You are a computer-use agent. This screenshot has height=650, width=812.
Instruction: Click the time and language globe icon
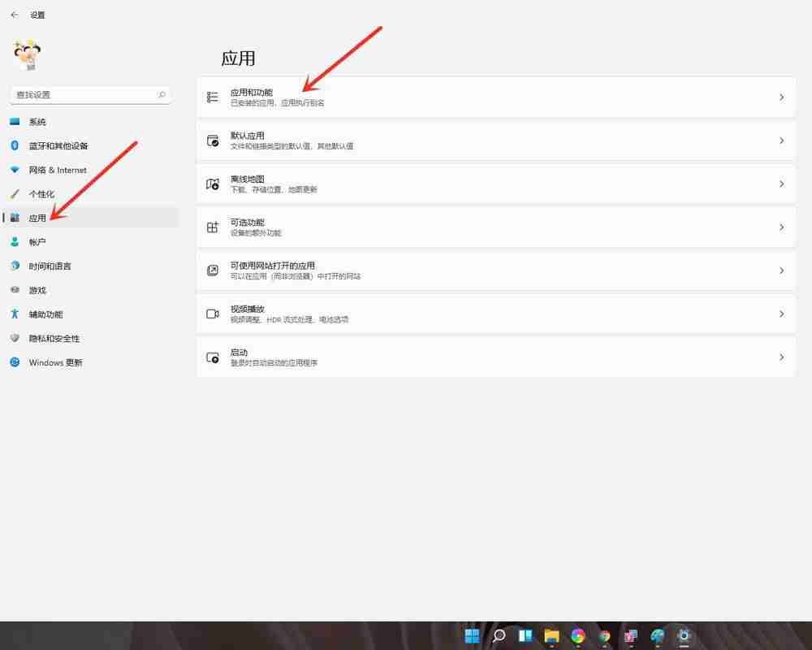pos(15,266)
